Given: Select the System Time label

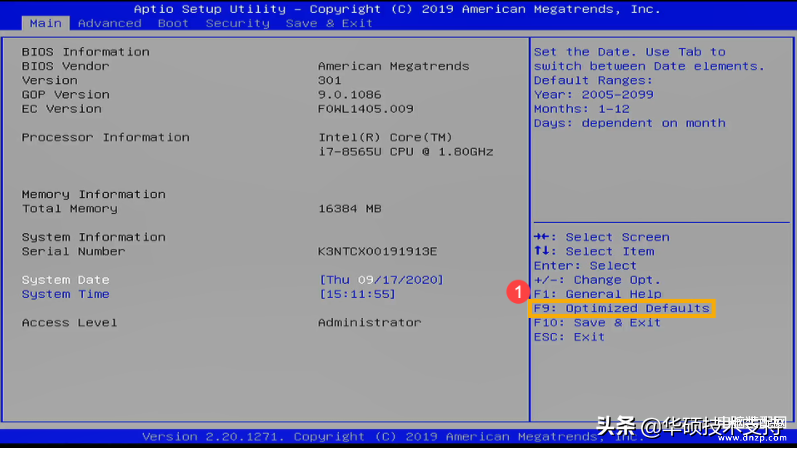Looking at the screenshot, I should [x=66, y=294].
